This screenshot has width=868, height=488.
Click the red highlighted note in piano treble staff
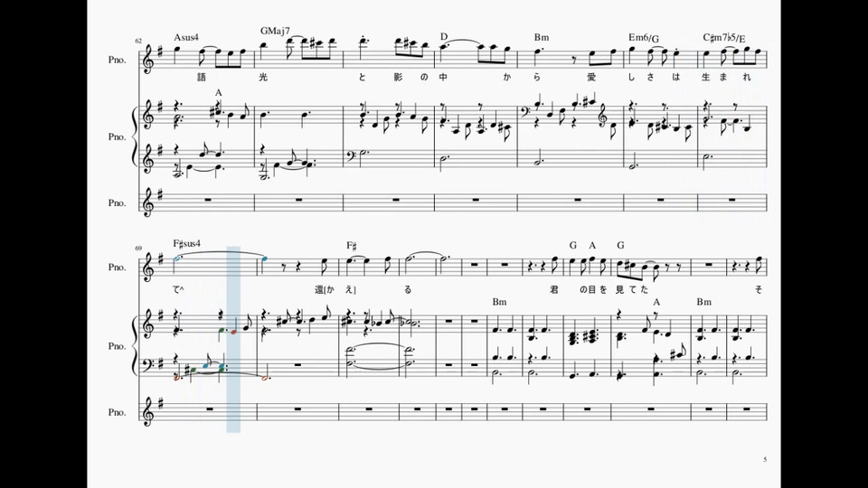[x=233, y=332]
